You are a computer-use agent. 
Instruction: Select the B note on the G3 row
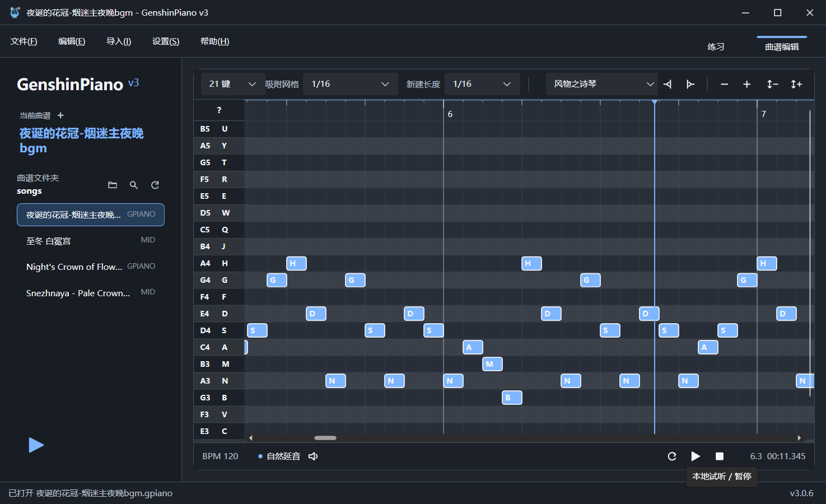click(512, 398)
